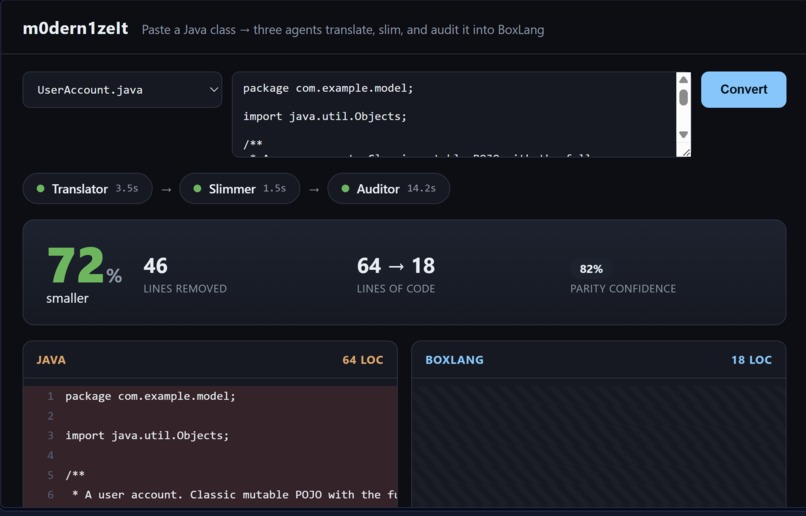Click the 14.2s timing on Auditor
806x516 pixels.
[422, 189]
